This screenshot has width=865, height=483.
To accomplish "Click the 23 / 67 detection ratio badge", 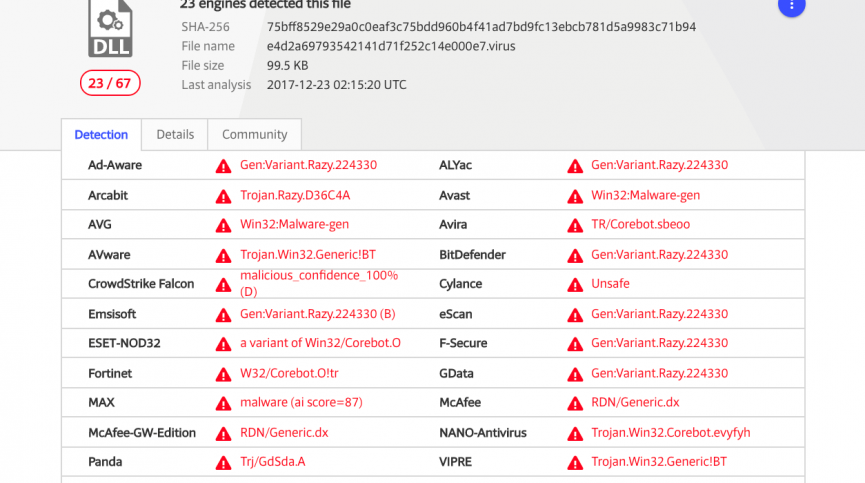I will [x=109, y=83].
